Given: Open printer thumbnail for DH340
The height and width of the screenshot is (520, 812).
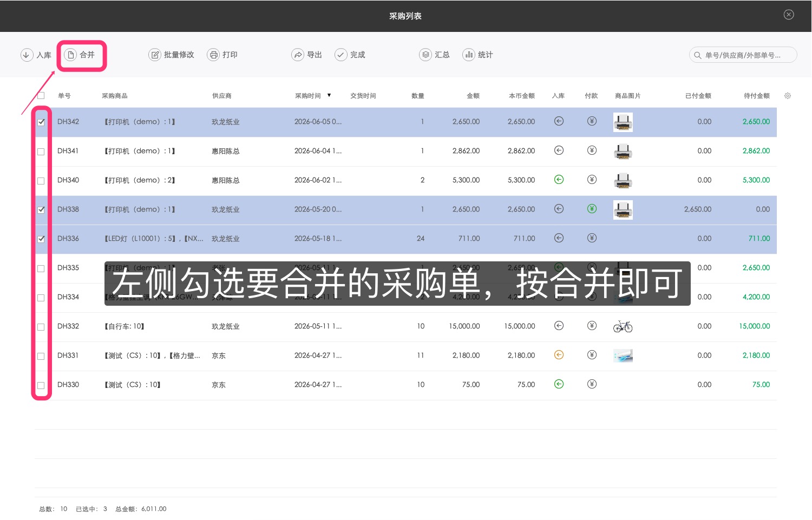Looking at the screenshot, I should [623, 181].
